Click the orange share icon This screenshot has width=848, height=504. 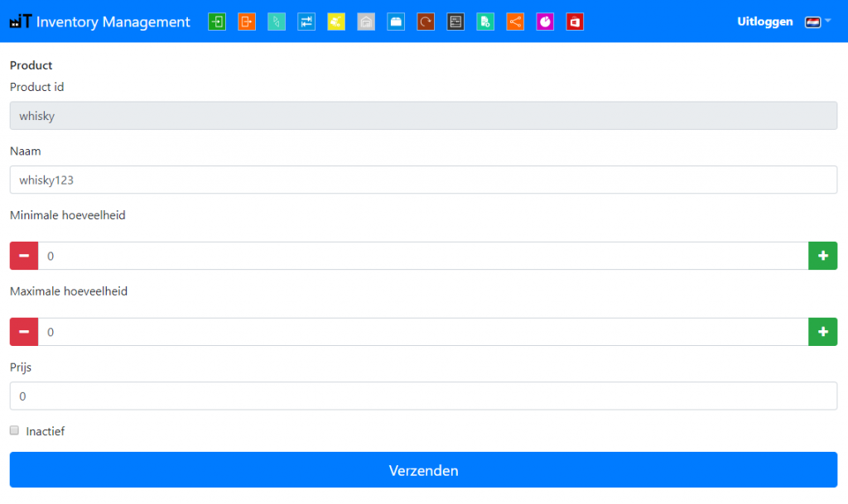pyautogui.click(x=515, y=22)
